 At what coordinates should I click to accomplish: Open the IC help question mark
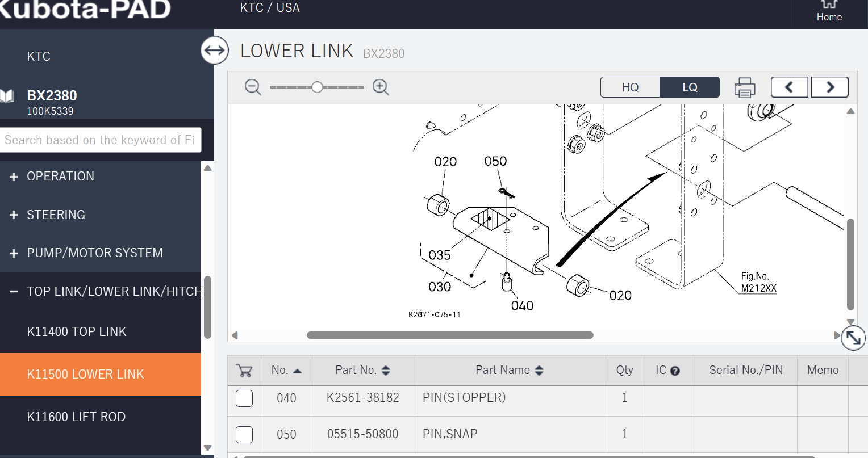(675, 371)
